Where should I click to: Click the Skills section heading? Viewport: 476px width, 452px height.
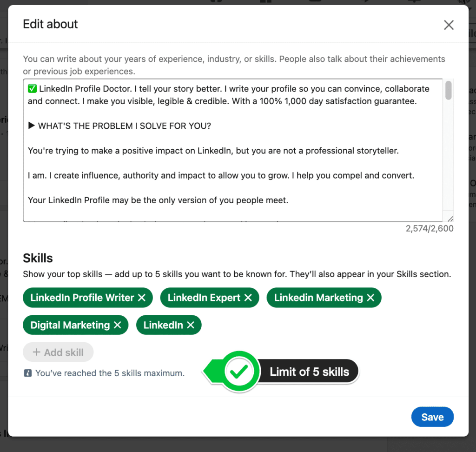click(x=38, y=258)
